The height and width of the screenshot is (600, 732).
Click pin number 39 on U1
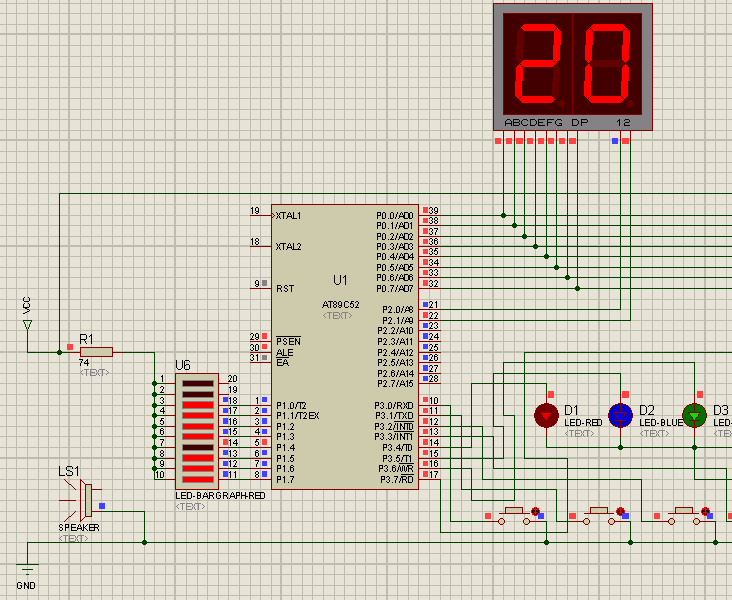[x=434, y=211]
